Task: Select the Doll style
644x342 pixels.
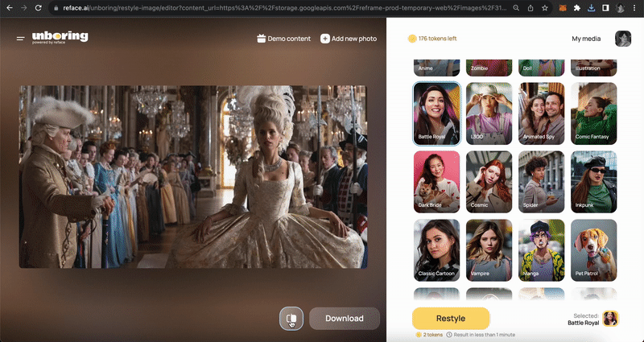Action: click(x=541, y=68)
